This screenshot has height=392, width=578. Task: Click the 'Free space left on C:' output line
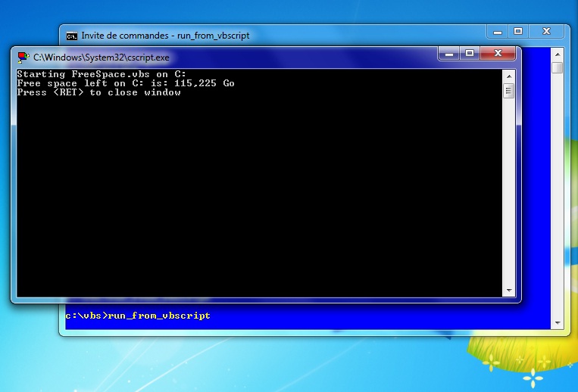click(125, 83)
